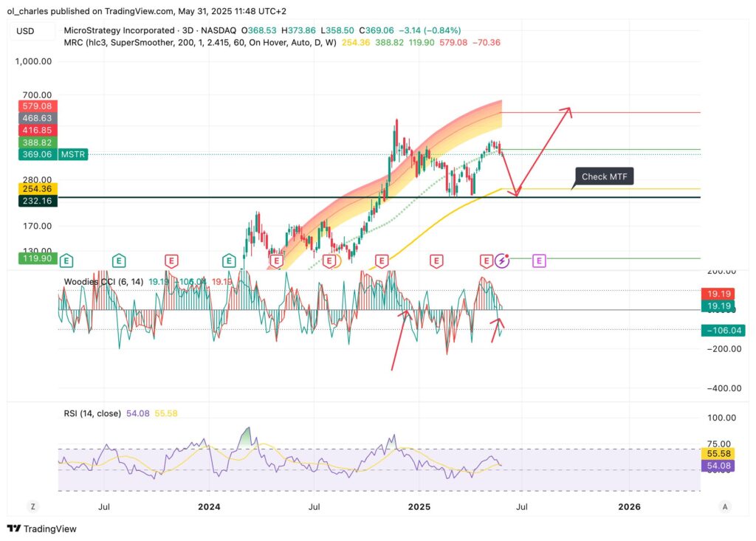This screenshot has height=541, width=756.
Task: Select the Woodies CCI indicator legend
Action: (x=104, y=281)
